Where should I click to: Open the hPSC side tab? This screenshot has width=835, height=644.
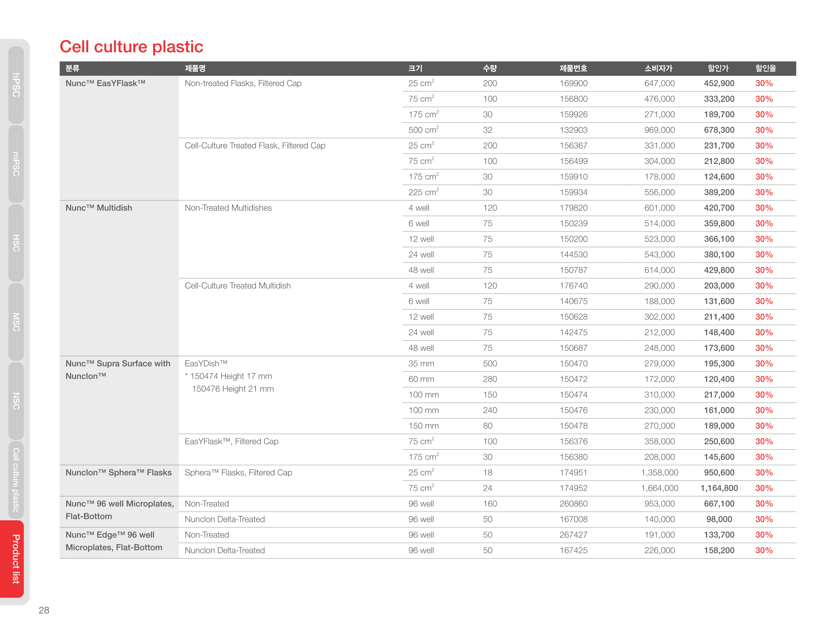point(16,85)
